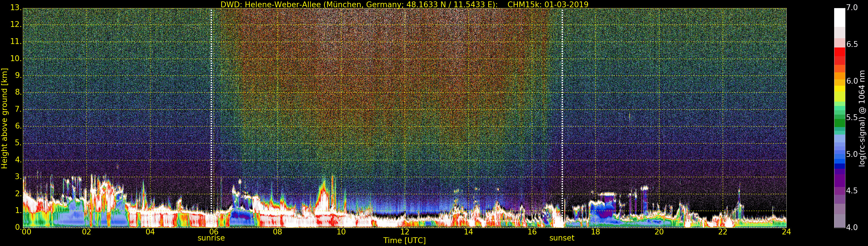Click the height axis tick "2."
868x246 pixels.
click(x=18, y=194)
